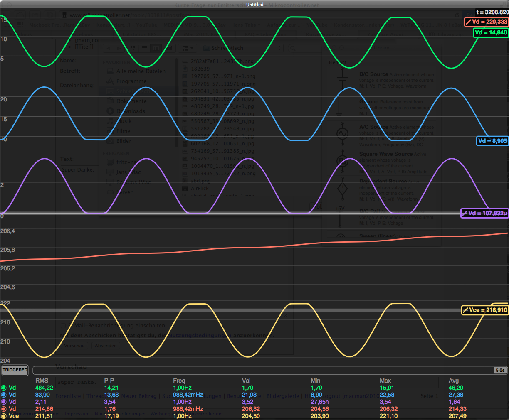Click the back arrow in file dialog toolbar
509x420 pixels.
[109, 48]
